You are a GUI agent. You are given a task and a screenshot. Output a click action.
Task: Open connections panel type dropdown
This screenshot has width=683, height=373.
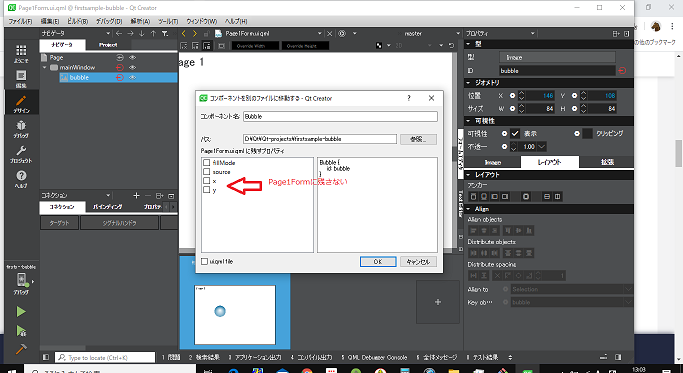[108, 196]
